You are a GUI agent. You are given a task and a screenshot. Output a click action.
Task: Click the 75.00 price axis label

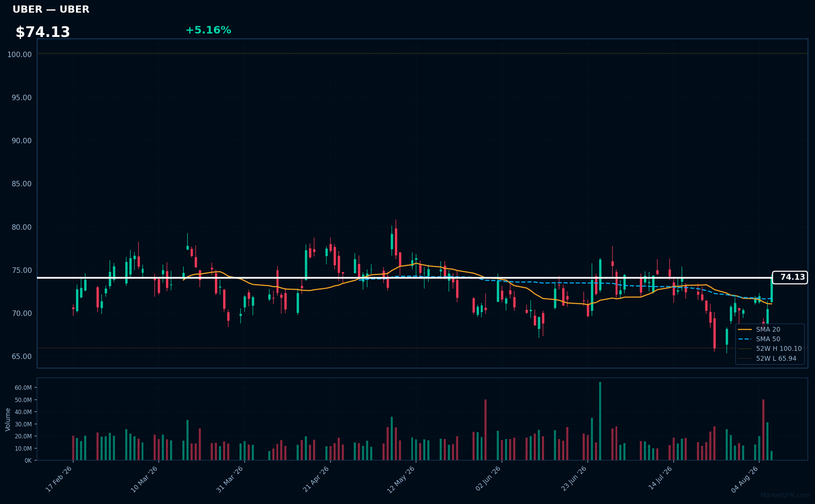click(x=22, y=270)
